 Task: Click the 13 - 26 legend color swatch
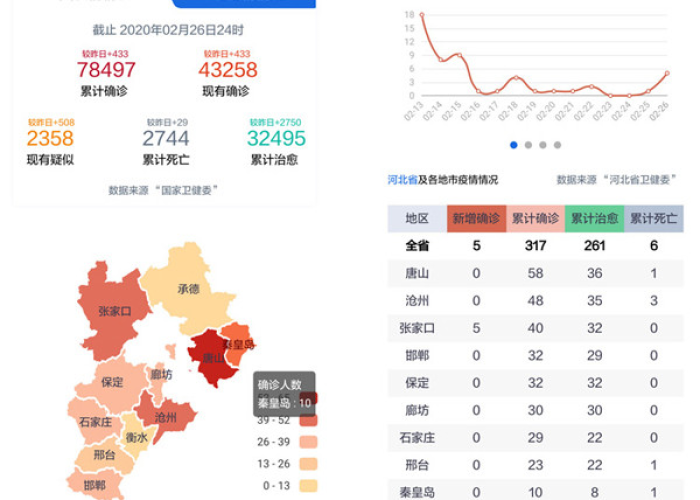(x=308, y=464)
